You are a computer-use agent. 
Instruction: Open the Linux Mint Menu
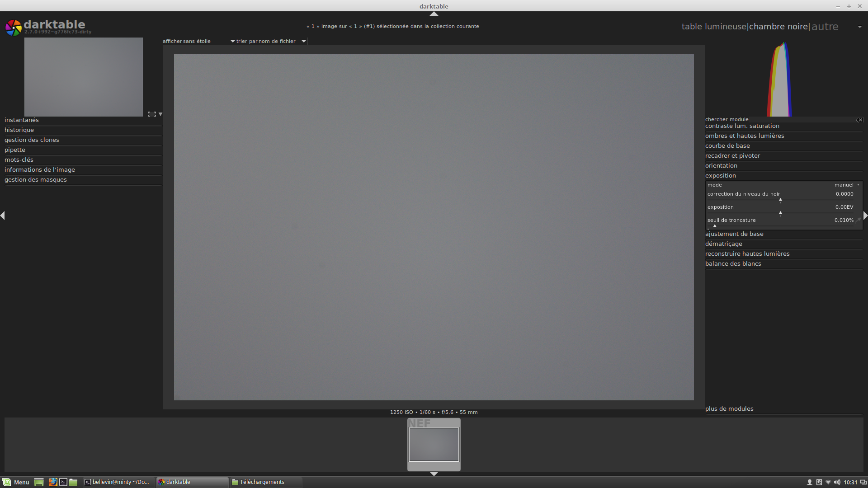coord(16,482)
